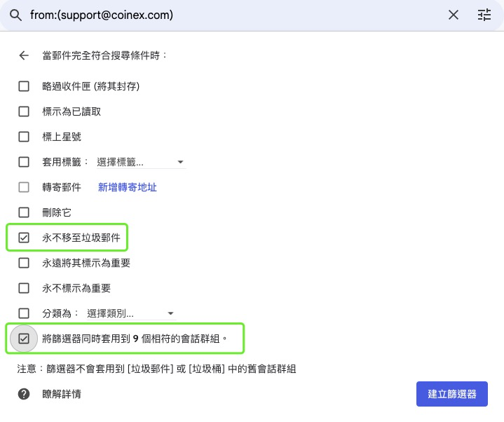Check 轉寄郵件 checkbox
504x422 pixels.
click(24, 187)
